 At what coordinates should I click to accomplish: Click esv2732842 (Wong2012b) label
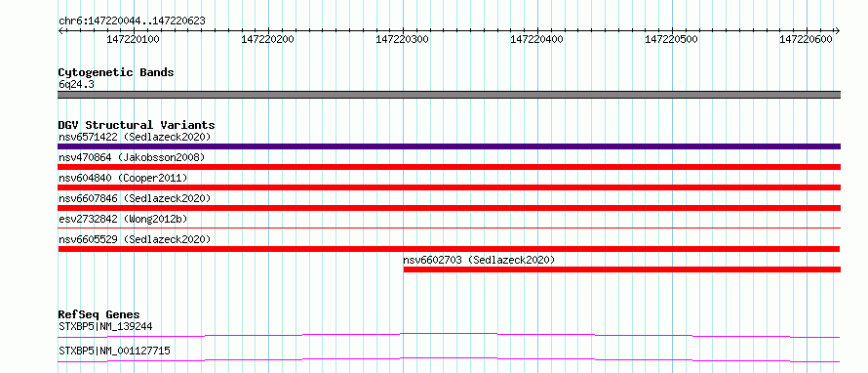(123, 219)
